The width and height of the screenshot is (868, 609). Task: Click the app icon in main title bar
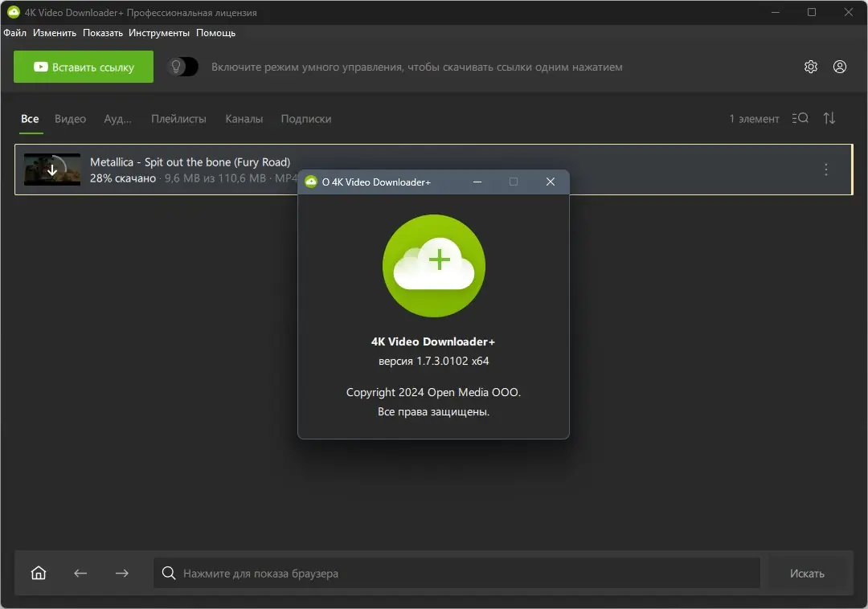(14, 11)
